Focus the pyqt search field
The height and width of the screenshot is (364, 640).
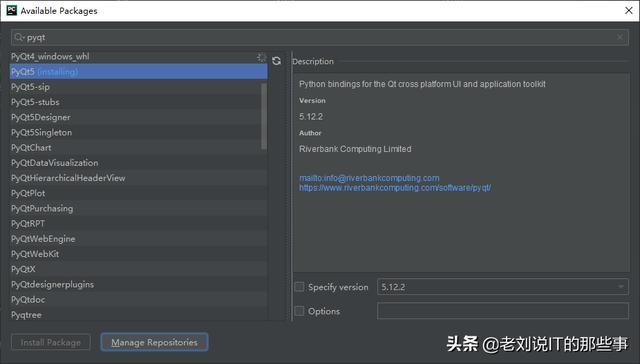[x=320, y=38]
